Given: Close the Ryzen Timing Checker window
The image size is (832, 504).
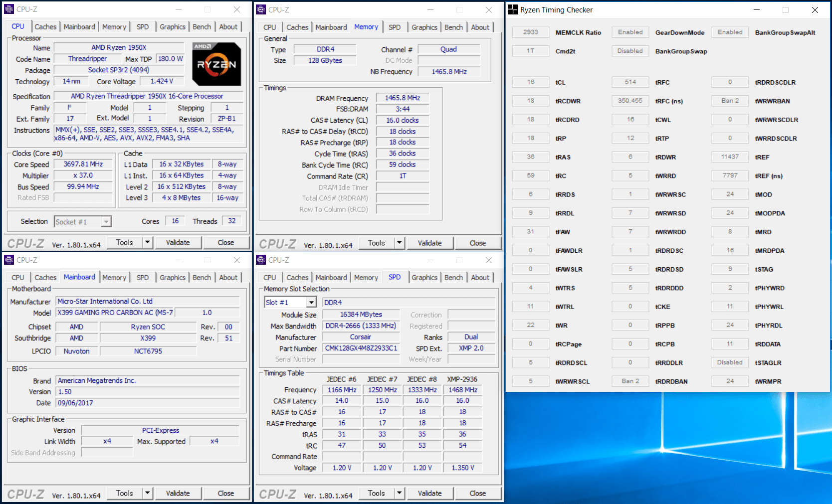Looking at the screenshot, I should (x=815, y=9).
